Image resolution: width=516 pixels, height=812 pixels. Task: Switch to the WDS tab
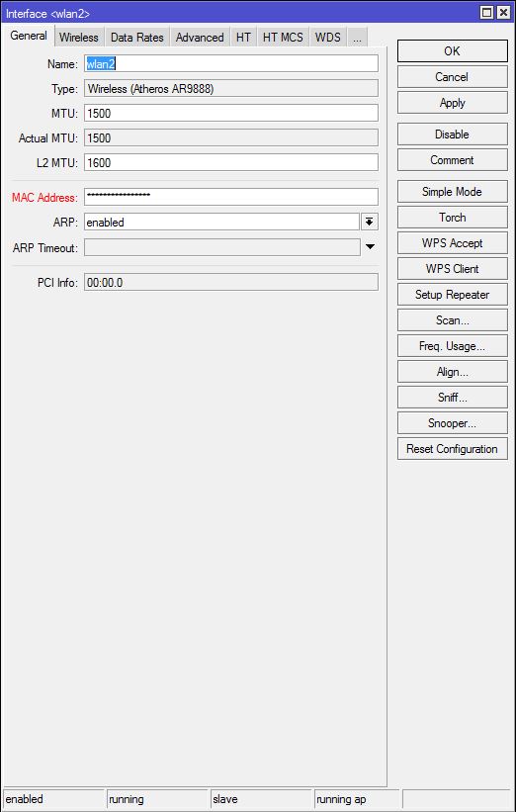[x=327, y=38]
